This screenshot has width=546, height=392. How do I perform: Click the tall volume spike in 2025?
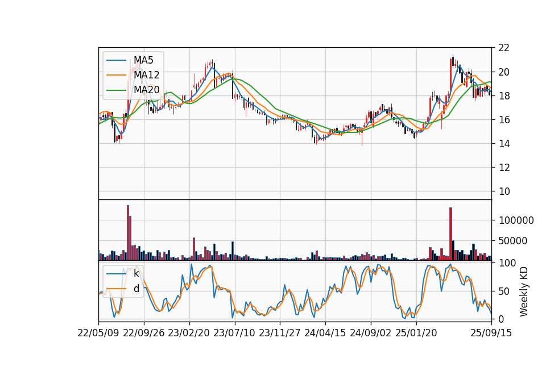point(450,233)
